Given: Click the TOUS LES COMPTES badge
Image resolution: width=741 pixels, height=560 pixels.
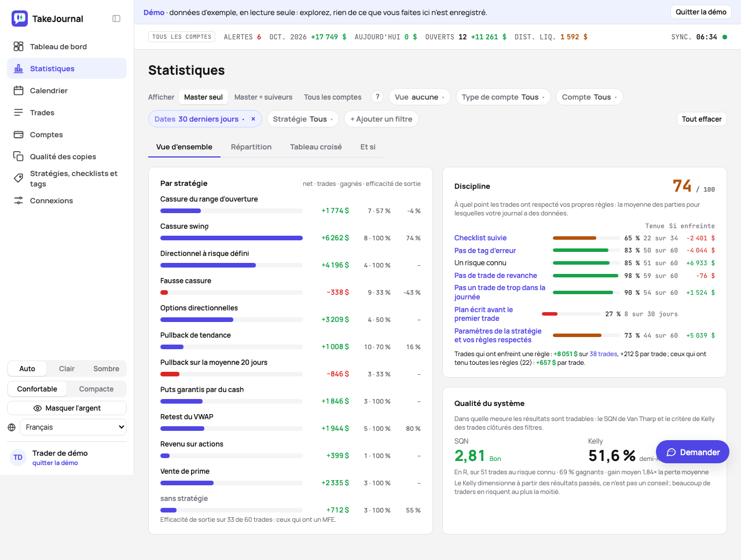Looking at the screenshot, I should click(182, 37).
